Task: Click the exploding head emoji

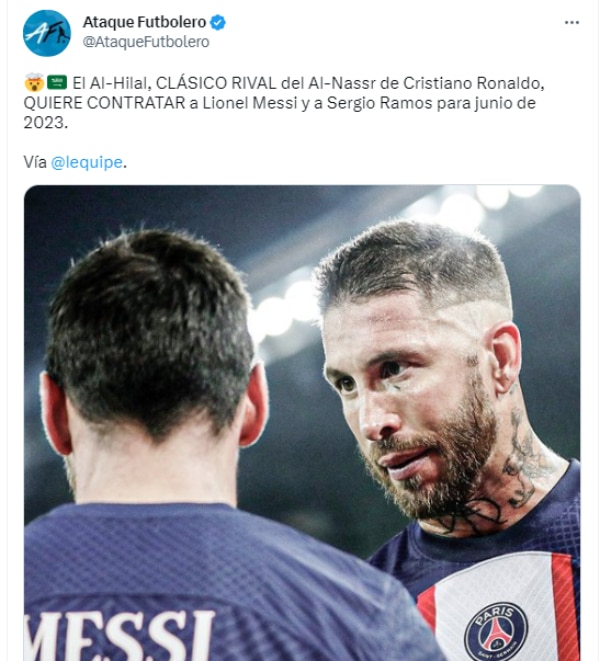Action: (x=34, y=83)
